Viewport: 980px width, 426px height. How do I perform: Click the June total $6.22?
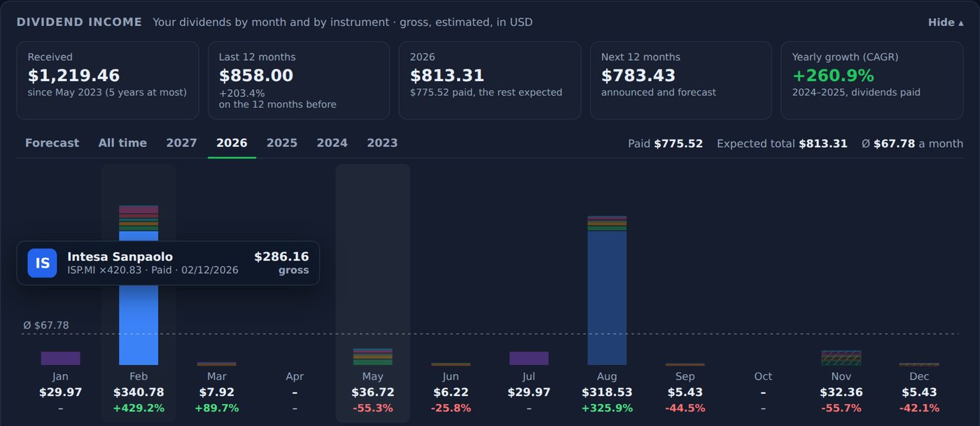(451, 392)
